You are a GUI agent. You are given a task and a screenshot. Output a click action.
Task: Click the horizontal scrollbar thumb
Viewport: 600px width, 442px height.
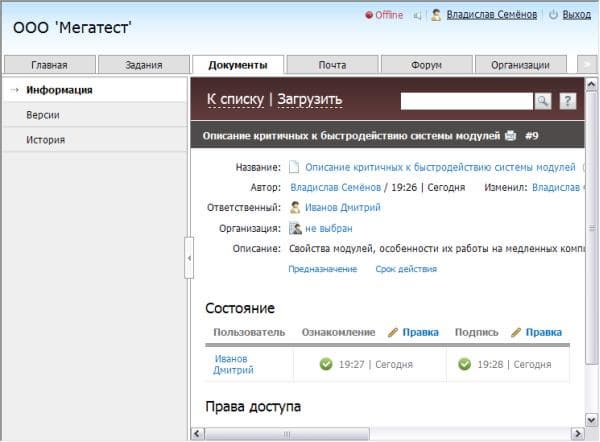[x=287, y=434]
